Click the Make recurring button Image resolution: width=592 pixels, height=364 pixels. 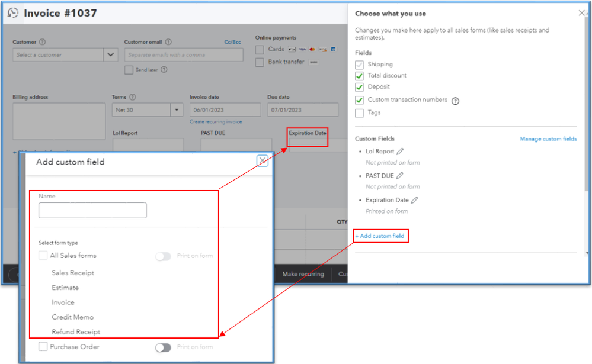pyautogui.click(x=303, y=274)
